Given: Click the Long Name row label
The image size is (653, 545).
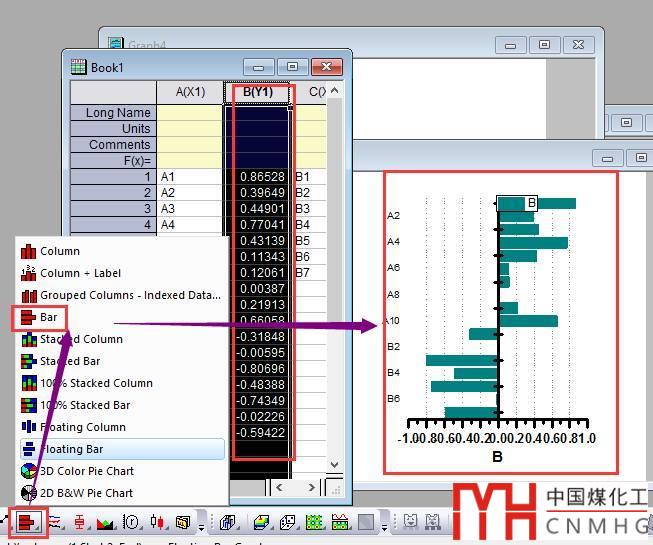Looking at the screenshot, I should click(x=113, y=112).
